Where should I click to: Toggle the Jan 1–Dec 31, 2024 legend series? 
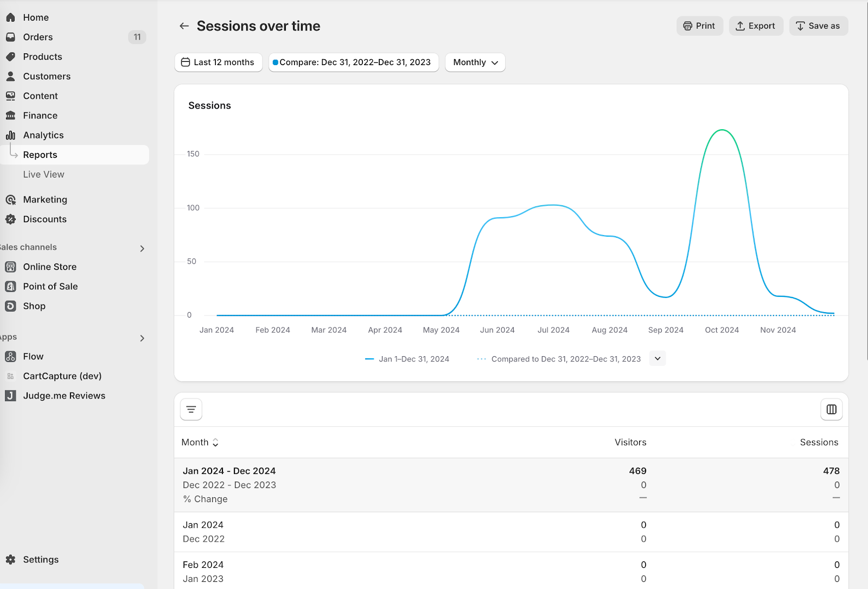pos(407,359)
